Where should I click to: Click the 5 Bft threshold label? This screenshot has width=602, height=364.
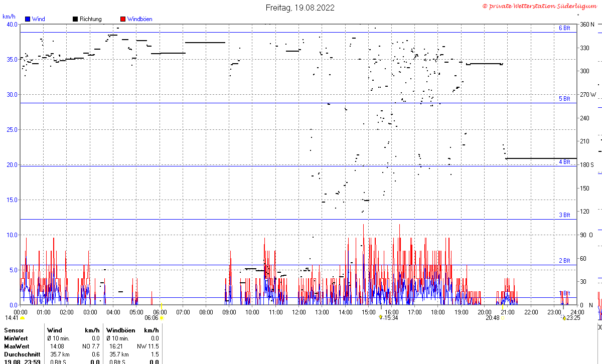click(564, 99)
